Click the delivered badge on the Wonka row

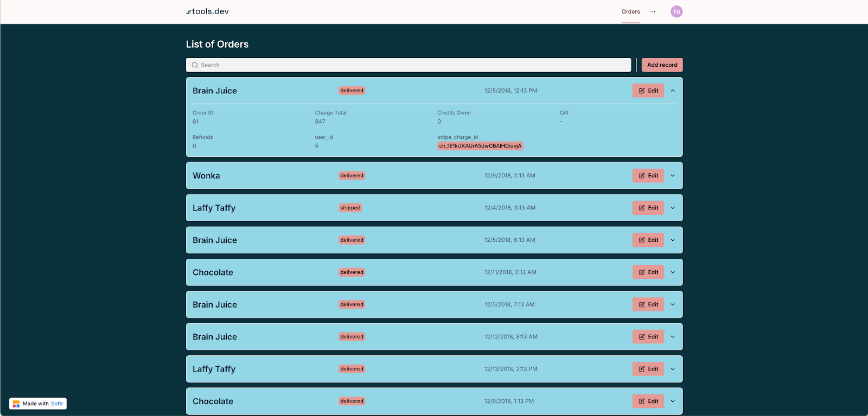click(352, 176)
